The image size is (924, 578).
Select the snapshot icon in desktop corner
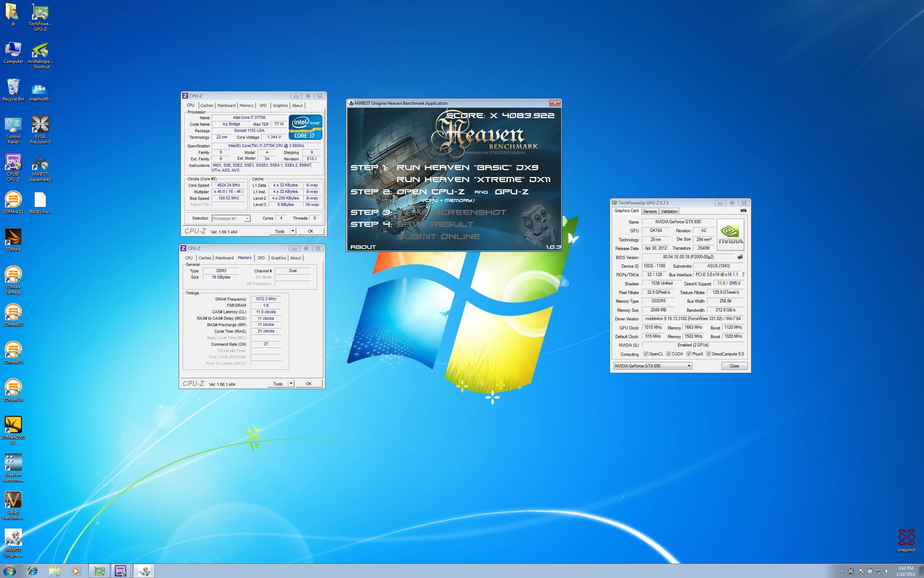click(906, 540)
